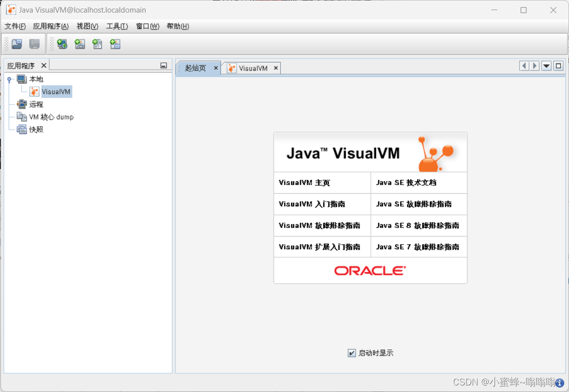The image size is (569, 392).
Task: Select the 应用程序 panel tab
Action: pyautogui.click(x=21, y=66)
